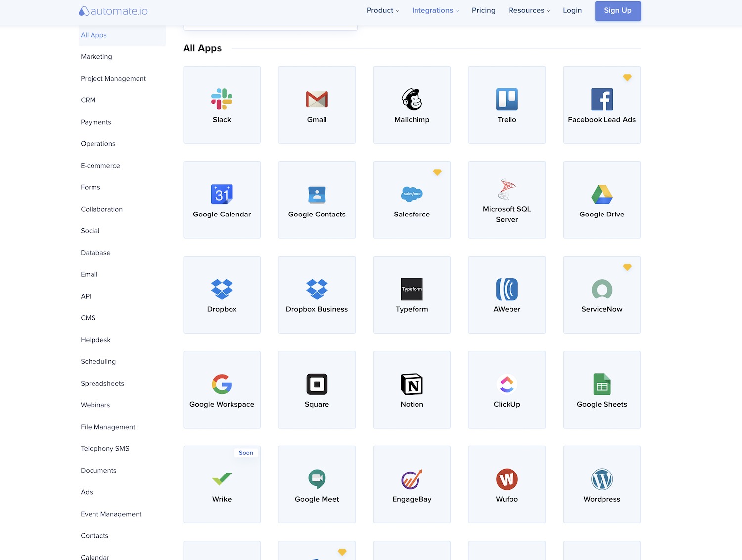The width and height of the screenshot is (742, 560).
Task: Click the Dropbox Business icon
Action: click(317, 289)
